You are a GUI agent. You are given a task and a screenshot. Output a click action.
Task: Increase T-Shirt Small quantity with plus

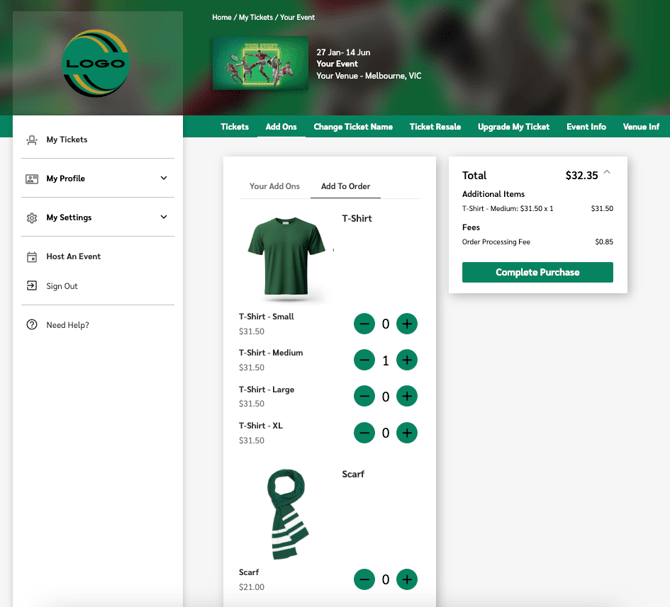click(407, 324)
